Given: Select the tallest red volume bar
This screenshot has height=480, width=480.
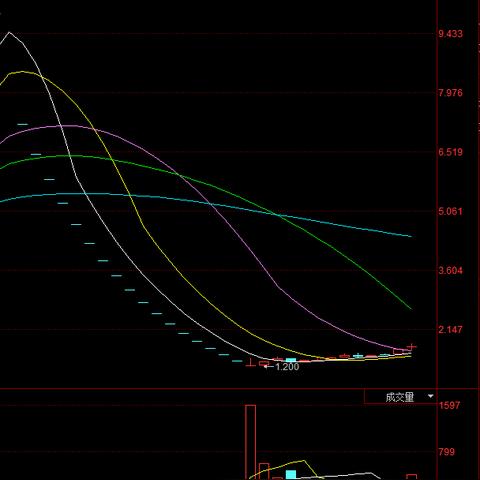Looking at the screenshot, I should click(251, 442).
